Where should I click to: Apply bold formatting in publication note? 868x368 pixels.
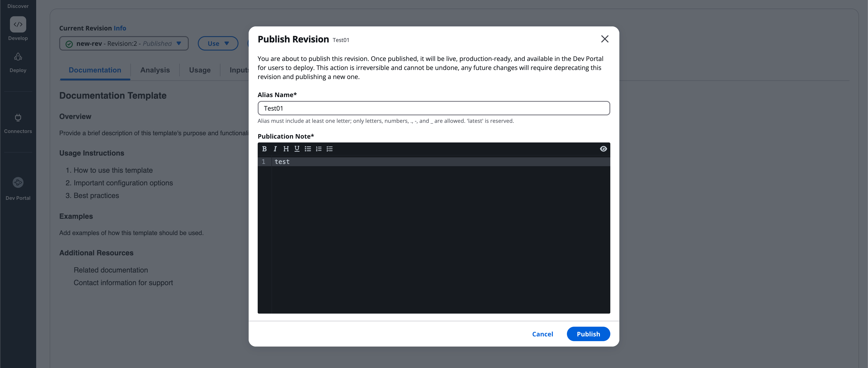click(x=264, y=149)
